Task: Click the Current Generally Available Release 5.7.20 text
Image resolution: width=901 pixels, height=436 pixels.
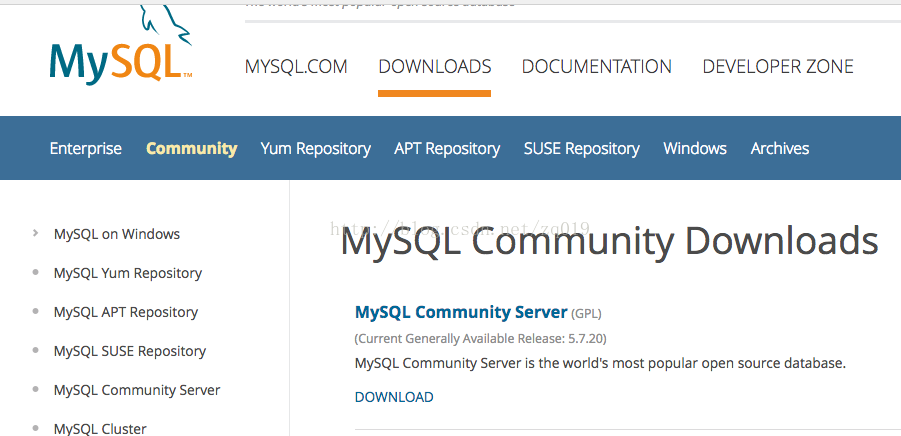Action: pyautogui.click(x=480, y=339)
